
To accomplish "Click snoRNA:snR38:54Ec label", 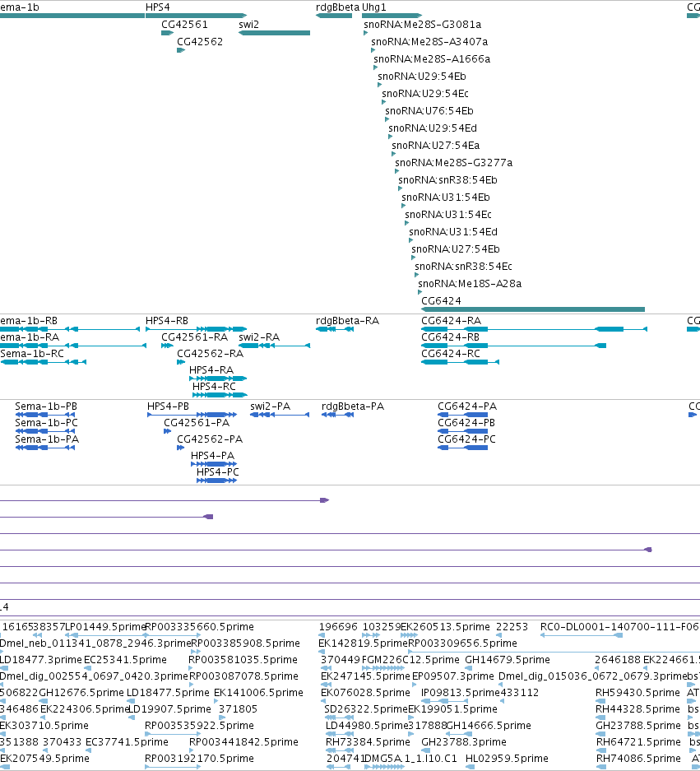I will (x=464, y=266).
